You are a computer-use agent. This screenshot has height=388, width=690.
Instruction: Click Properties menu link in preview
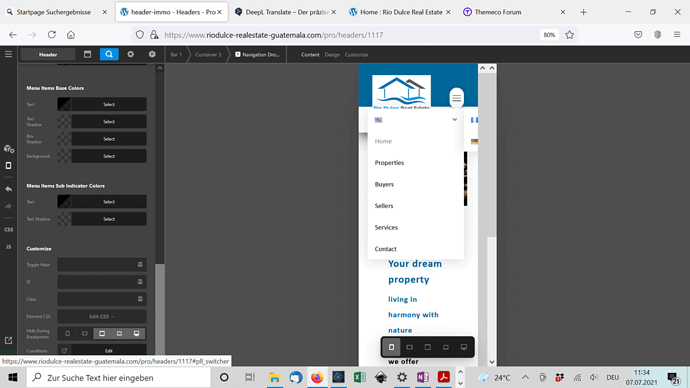click(389, 163)
